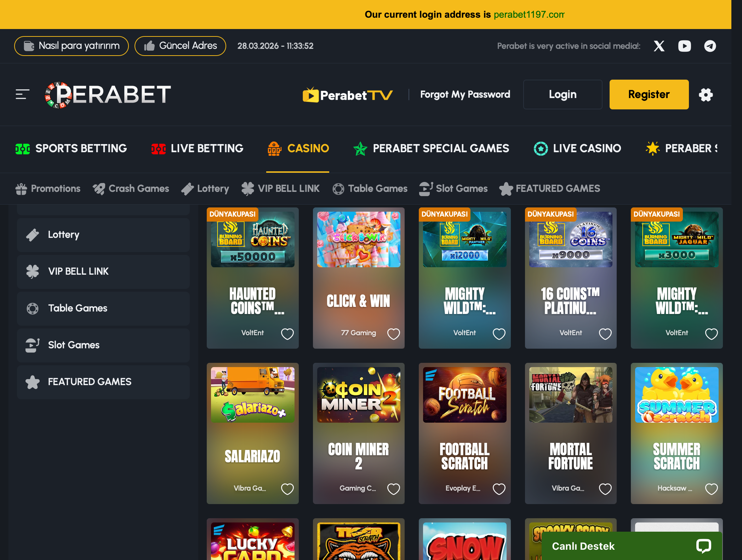Click the Perabet logo
742x560 pixels.
[108, 95]
